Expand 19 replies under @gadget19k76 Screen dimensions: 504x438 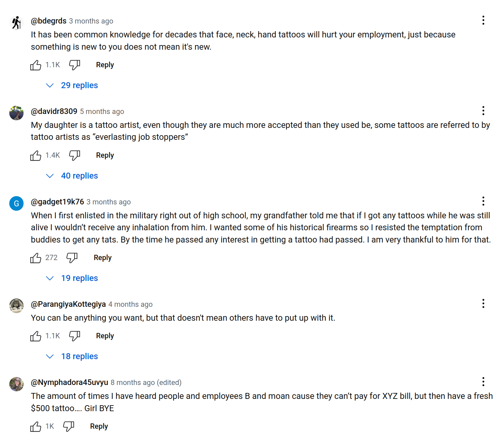pyautogui.click(x=79, y=278)
